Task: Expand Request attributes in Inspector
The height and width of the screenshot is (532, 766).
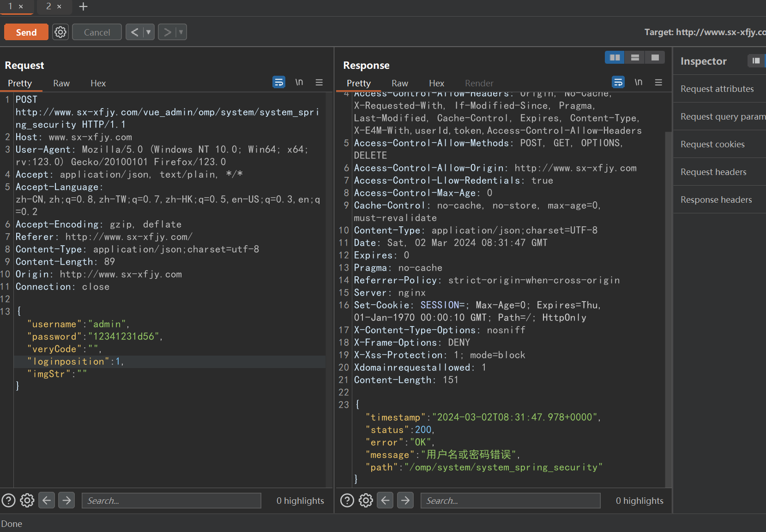Action: pyautogui.click(x=719, y=89)
